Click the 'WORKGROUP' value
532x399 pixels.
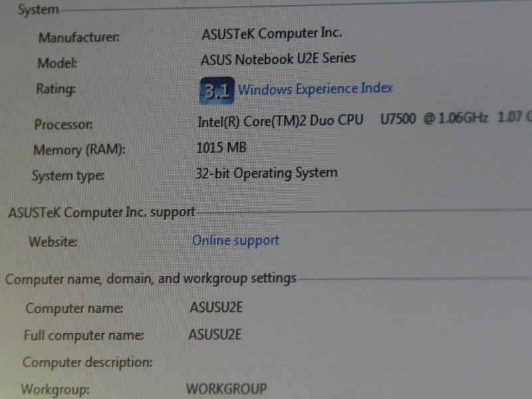[x=226, y=389]
